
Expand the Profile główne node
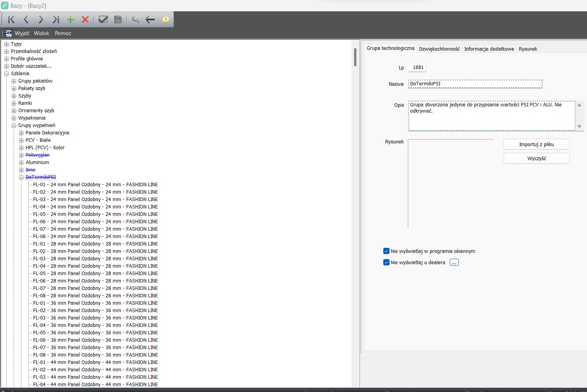click(6, 59)
